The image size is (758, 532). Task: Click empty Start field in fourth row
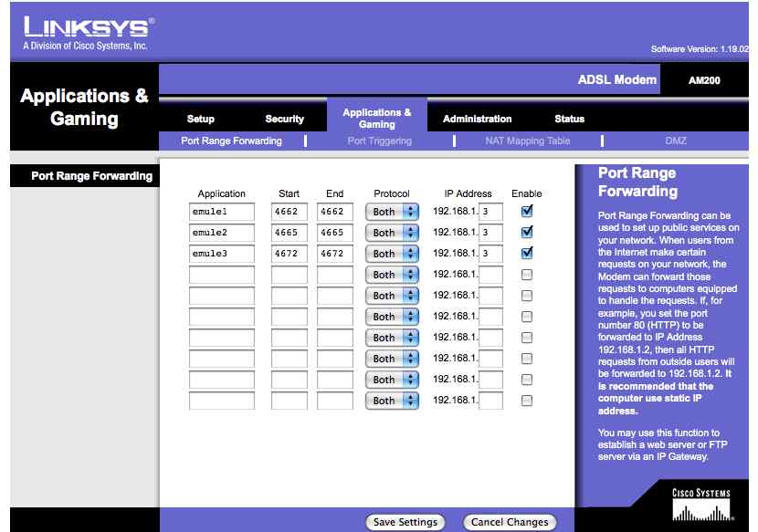[290, 275]
